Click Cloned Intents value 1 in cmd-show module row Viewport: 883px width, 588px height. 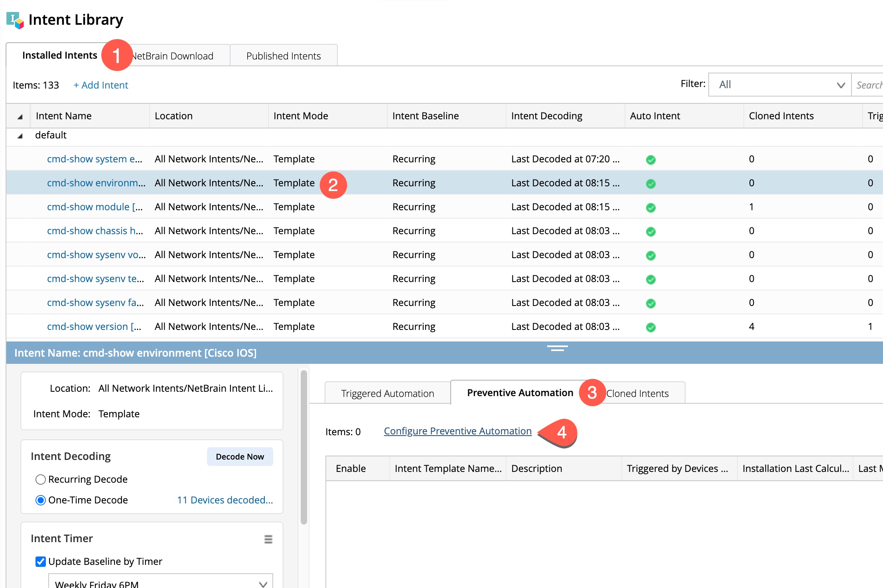[751, 207]
